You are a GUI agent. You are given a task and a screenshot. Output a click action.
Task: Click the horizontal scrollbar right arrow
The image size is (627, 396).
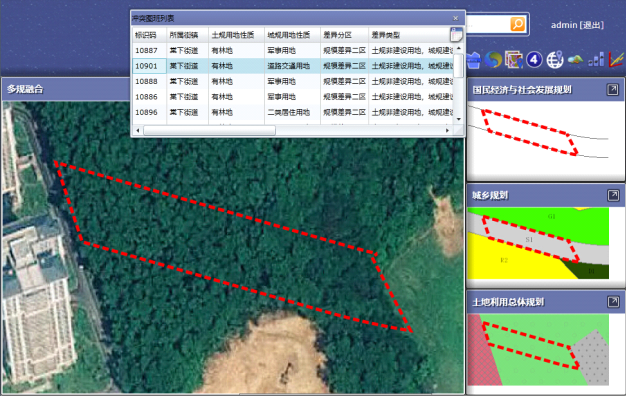click(x=447, y=130)
